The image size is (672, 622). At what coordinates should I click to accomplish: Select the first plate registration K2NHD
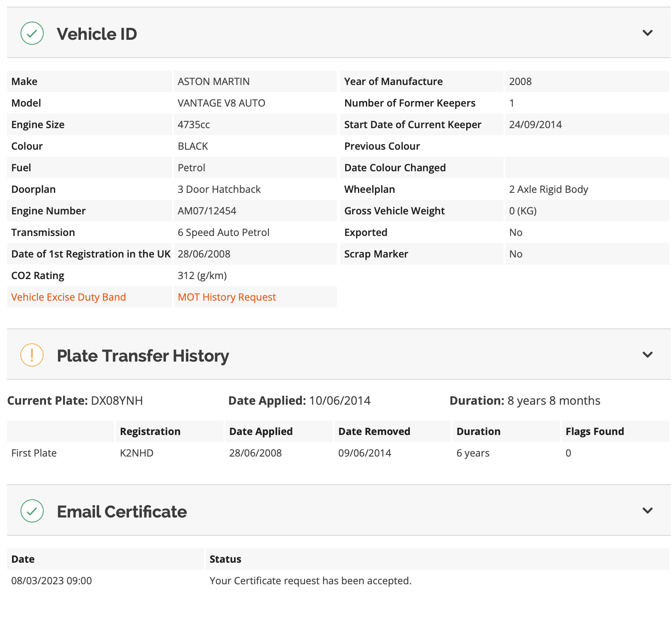point(137,453)
